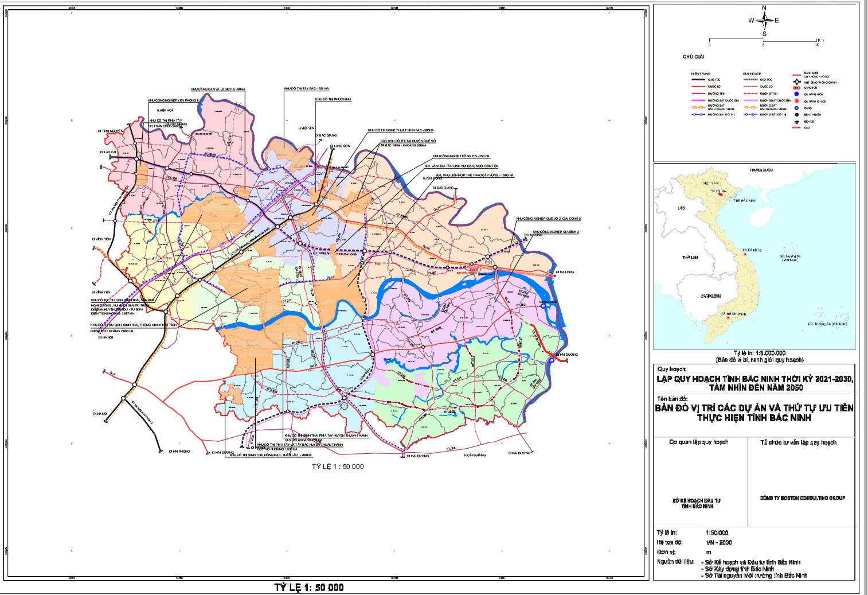Click the Bến xe legend icon
Viewport: 868px width, 595px height.
tap(796, 122)
